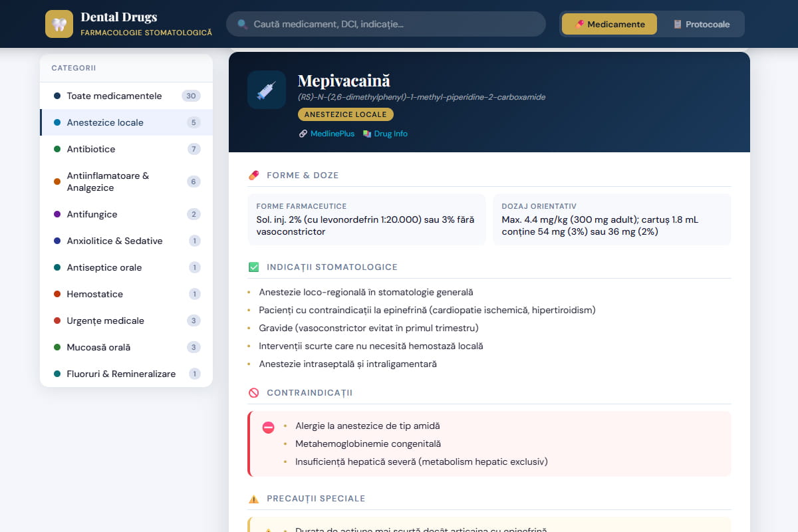Click the books icon next to Drug Info
This screenshot has height=532, width=798.
[x=367, y=134]
